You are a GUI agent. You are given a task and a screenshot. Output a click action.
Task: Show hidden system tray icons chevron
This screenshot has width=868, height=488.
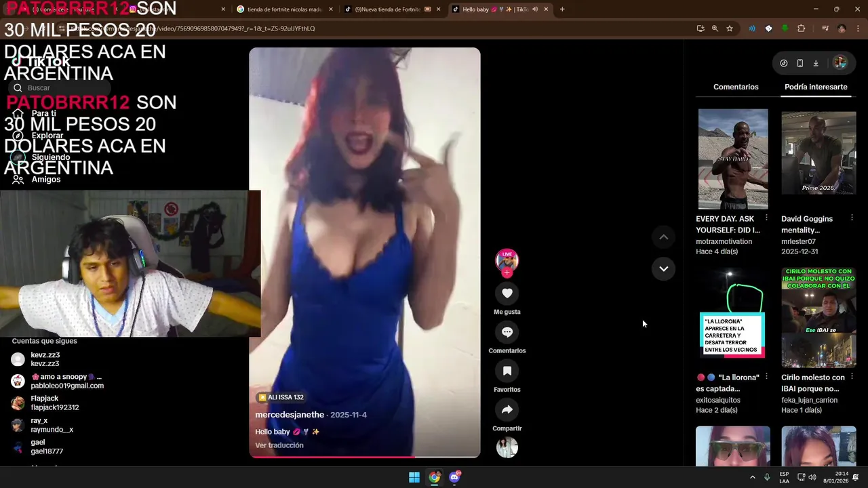752,477
